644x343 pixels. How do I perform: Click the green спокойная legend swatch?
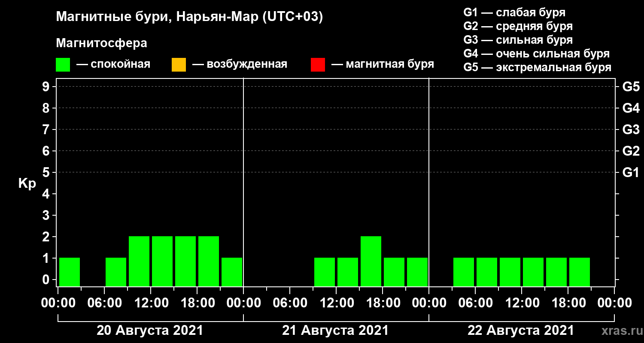tap(63, 65)
